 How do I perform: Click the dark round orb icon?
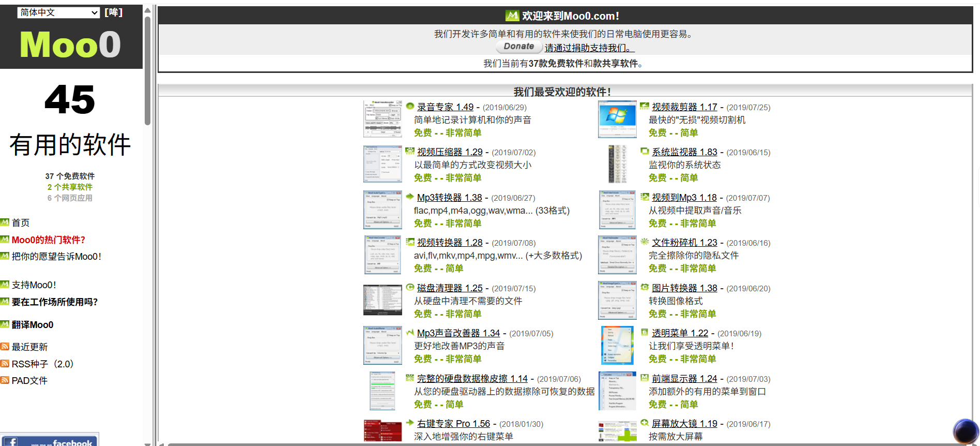(x=966, y=432)
